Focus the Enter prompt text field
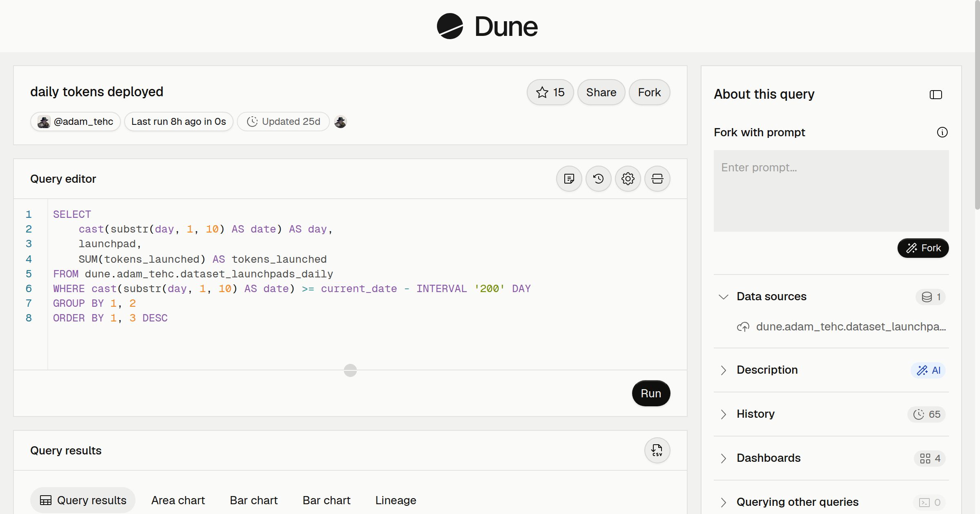Image resolution: width=980 pixels, height=514 pixels. [x=831, y=191]
